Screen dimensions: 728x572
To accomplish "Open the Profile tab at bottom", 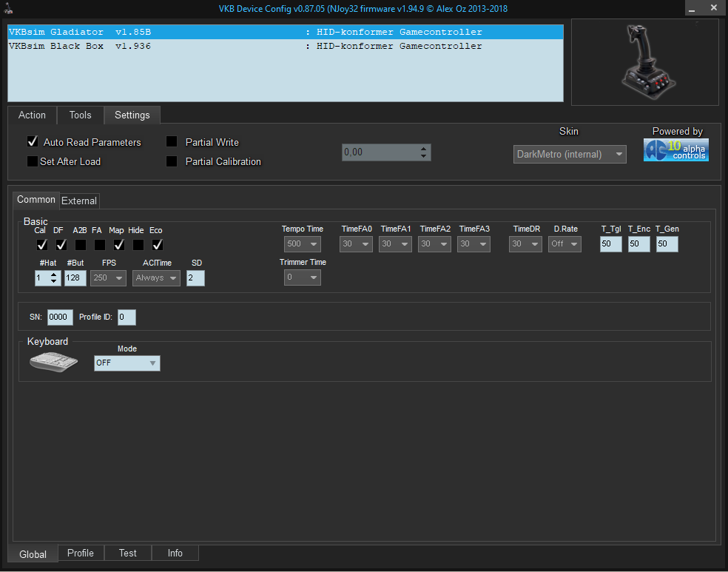I will click(80, 553).
